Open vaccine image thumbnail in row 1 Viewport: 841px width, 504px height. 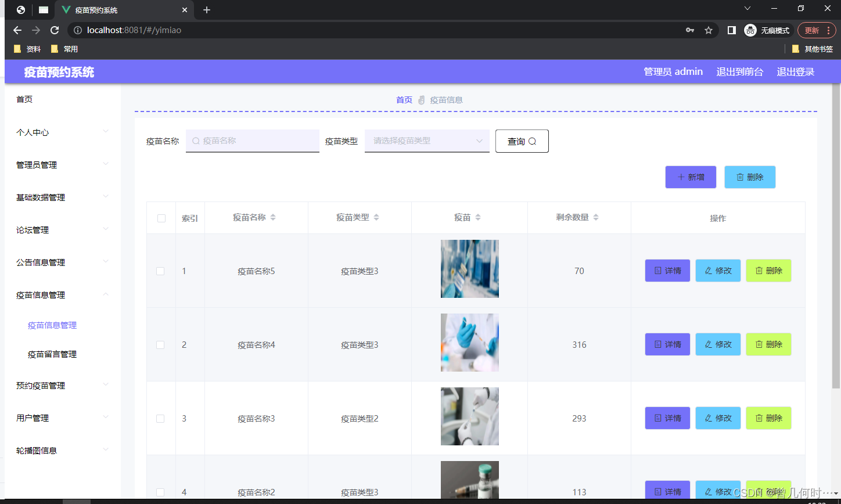(x=470, y=269)
